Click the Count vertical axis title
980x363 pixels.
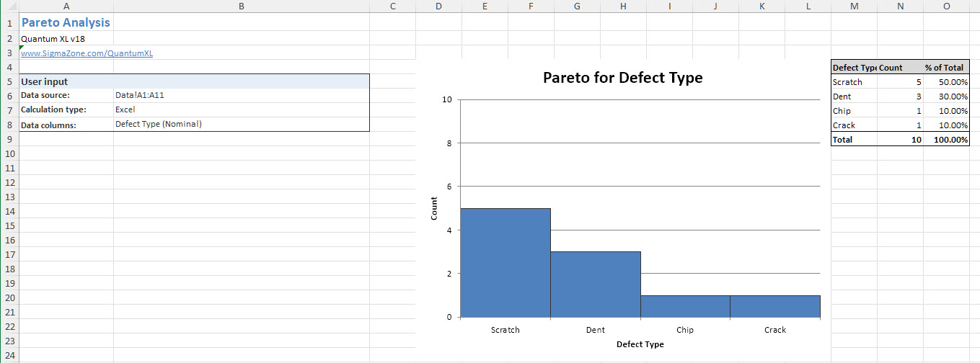(434, 208)
